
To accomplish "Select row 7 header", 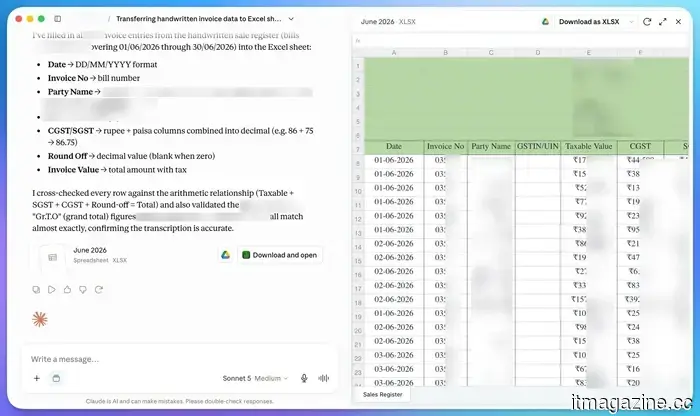I will [x=358, y=150].
